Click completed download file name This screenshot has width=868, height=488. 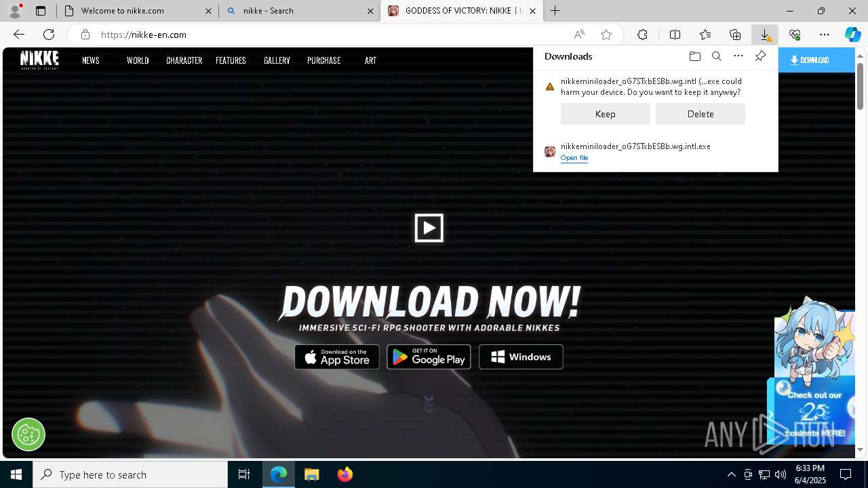point(635,146)
